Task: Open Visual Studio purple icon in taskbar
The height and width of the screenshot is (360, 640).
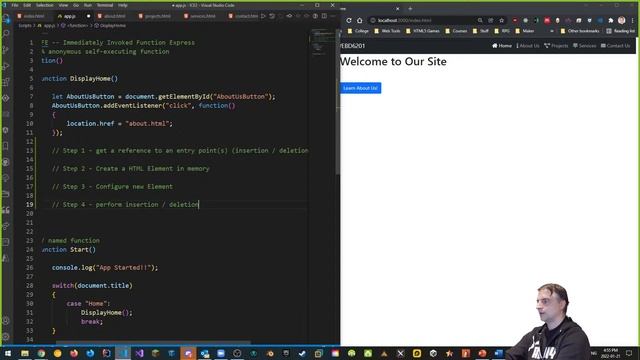Action: pyautogui.click(x=139, y=353)
